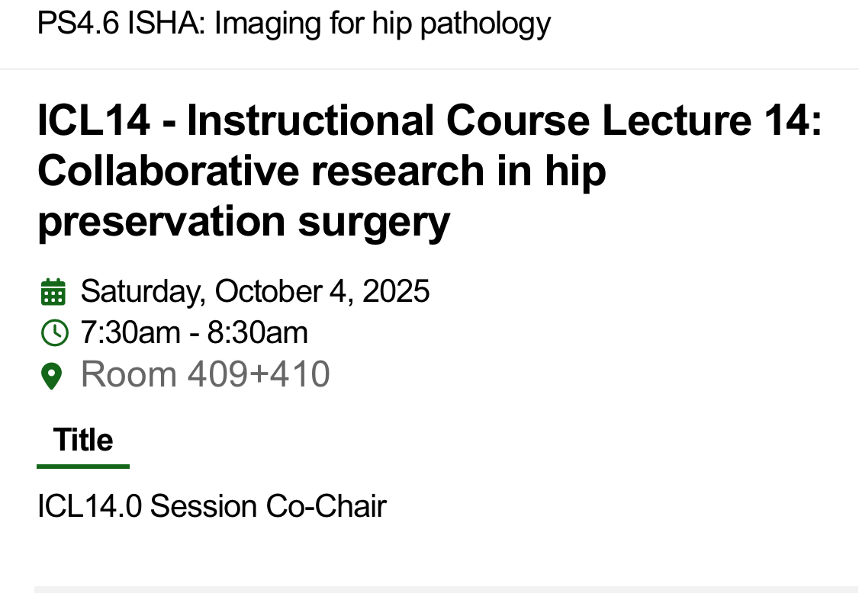Click the clock icon beside session time

pyautogui.click(x=52, y=333)
